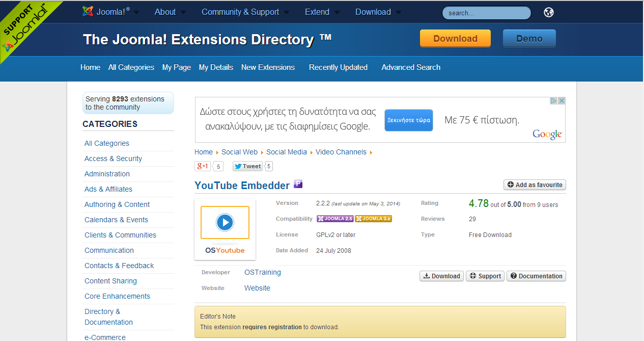The image size is (644, 341).
Task: Select Ads & Affiliates category
Action: pos(108,189)
